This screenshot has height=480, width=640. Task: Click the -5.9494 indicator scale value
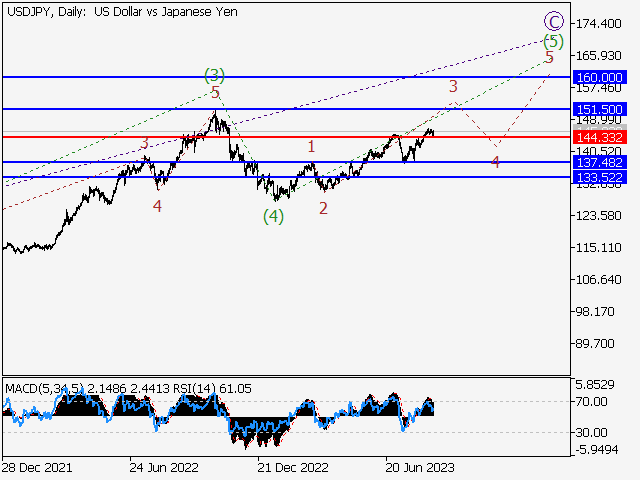click(x=597, y=450)
